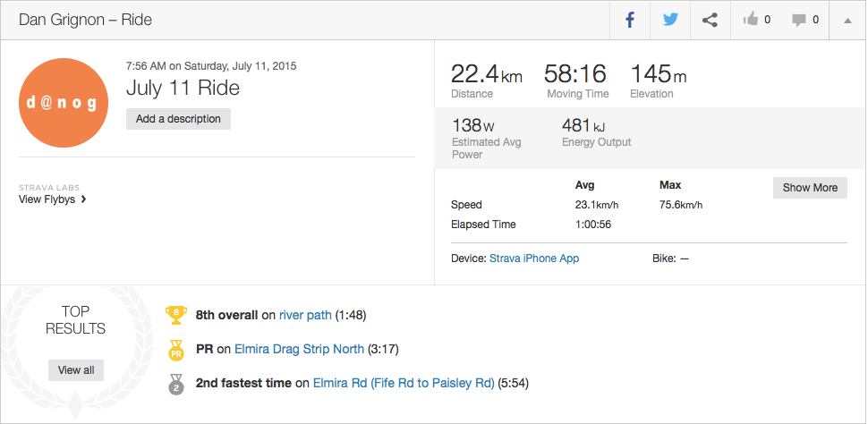The width and height of the screenshot is (868, 424).
Task: Click the silver 2nd place medal icon
Action: click(x=175, y=383)
